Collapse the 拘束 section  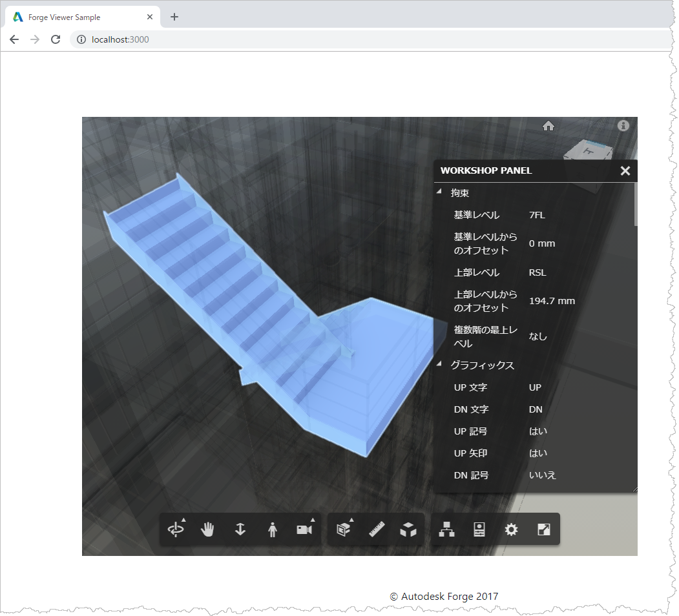439,192
